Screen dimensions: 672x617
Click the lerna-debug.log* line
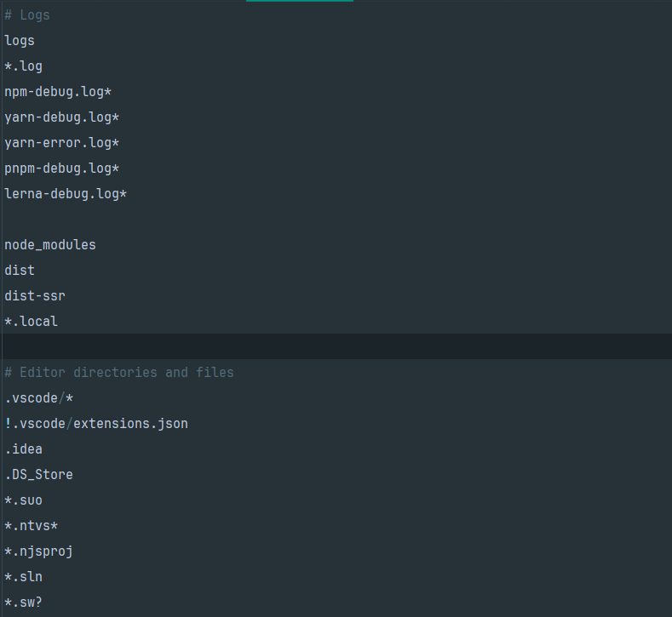click(x=66, y=194)
